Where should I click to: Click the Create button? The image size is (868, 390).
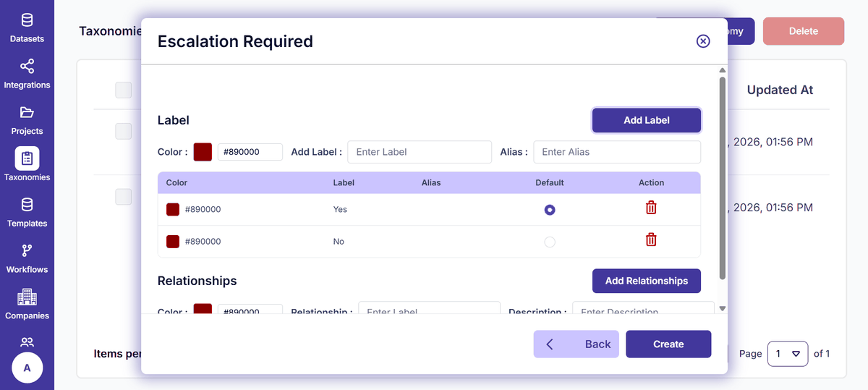tap(668, 344)
